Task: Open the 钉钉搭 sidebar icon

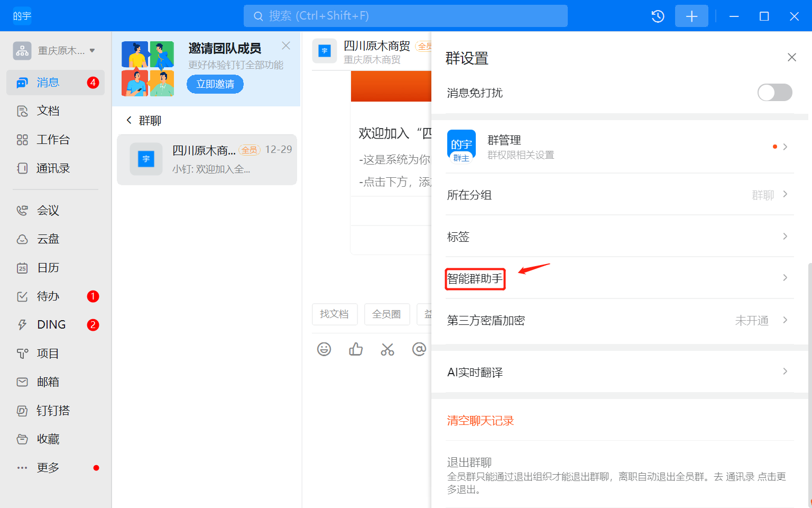Action: (x=22, y=411)
